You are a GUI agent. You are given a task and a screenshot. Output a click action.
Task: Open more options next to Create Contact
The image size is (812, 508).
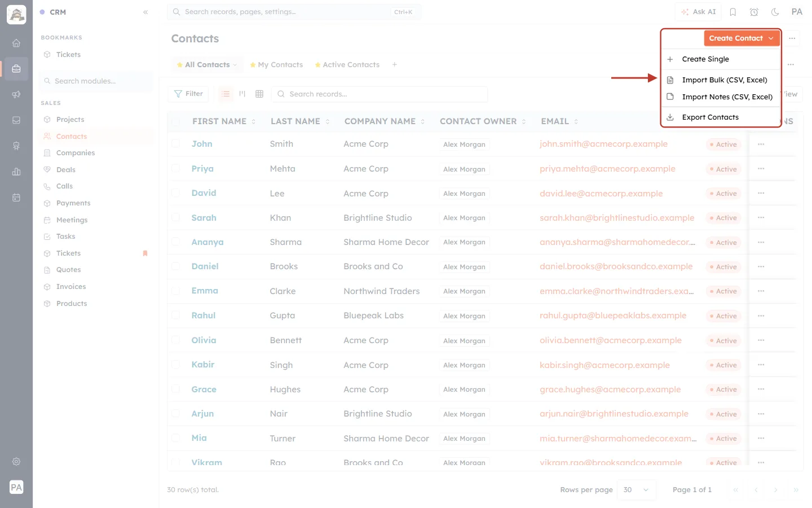point(792,38)
